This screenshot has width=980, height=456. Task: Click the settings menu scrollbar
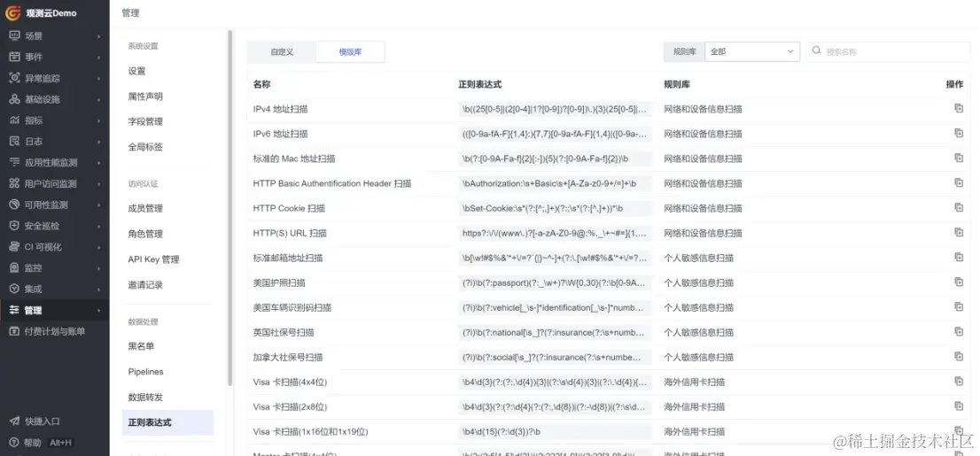230,206
